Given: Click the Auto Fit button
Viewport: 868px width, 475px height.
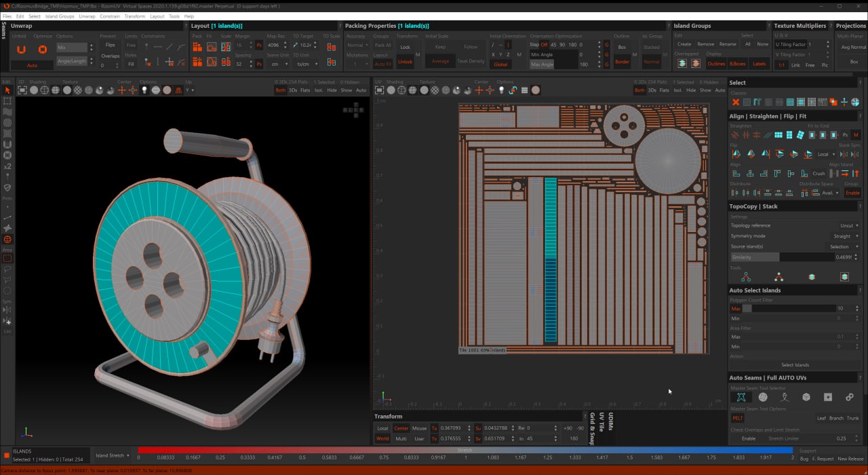Looking at the screenshot, I should point(383,64).
